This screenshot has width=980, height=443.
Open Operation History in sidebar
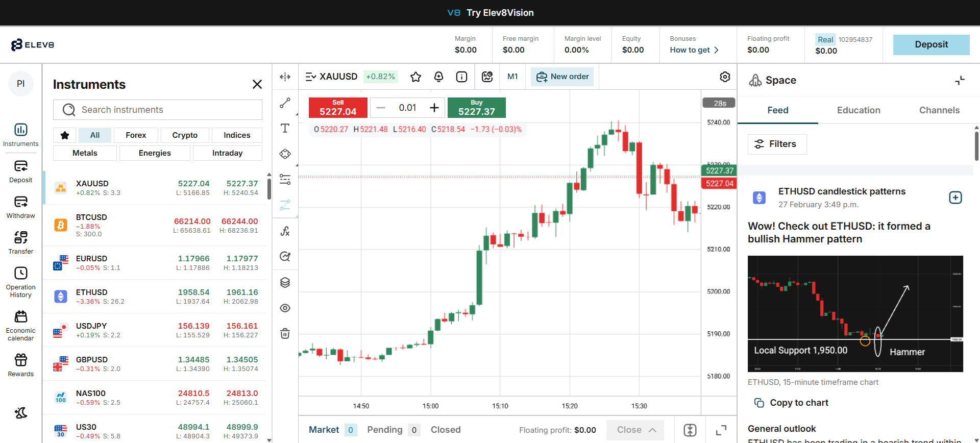click(x=20, y=282)
